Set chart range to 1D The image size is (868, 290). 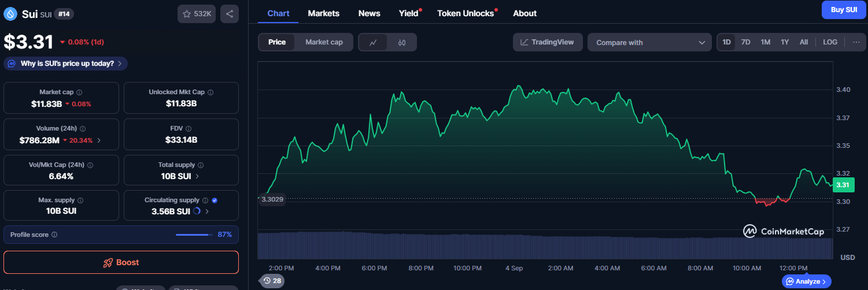pyautogui.click(x=727, y=42)
